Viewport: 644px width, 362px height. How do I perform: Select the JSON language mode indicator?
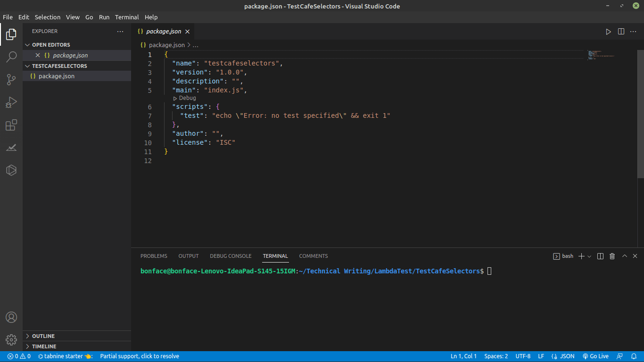pyautogui.click(x=567, y=356)
